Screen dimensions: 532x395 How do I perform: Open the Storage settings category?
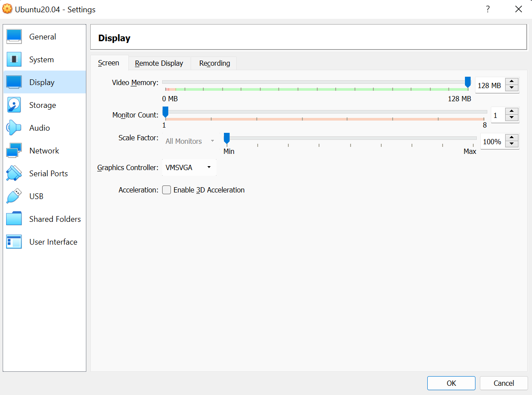coord(45,105)
